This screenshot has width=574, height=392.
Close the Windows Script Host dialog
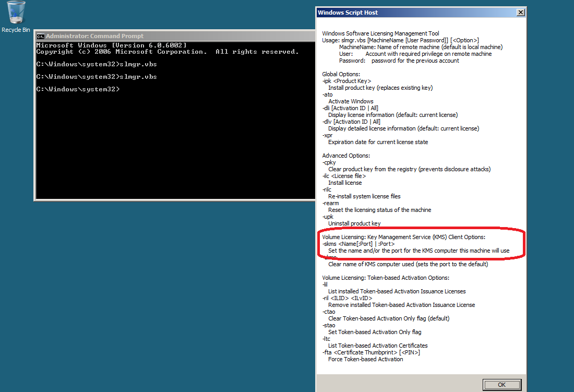(520, 13)
